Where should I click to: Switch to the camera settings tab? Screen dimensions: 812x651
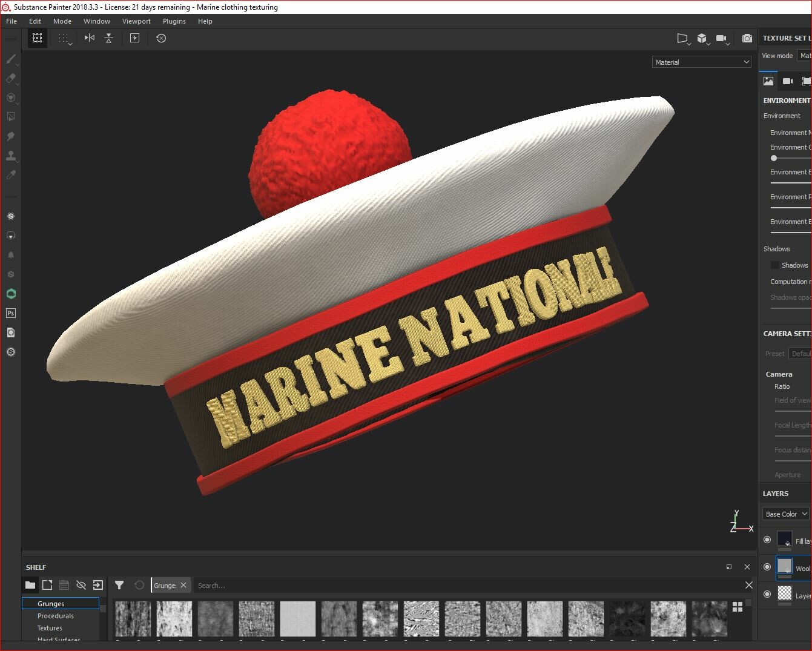(x=788, y=81)
